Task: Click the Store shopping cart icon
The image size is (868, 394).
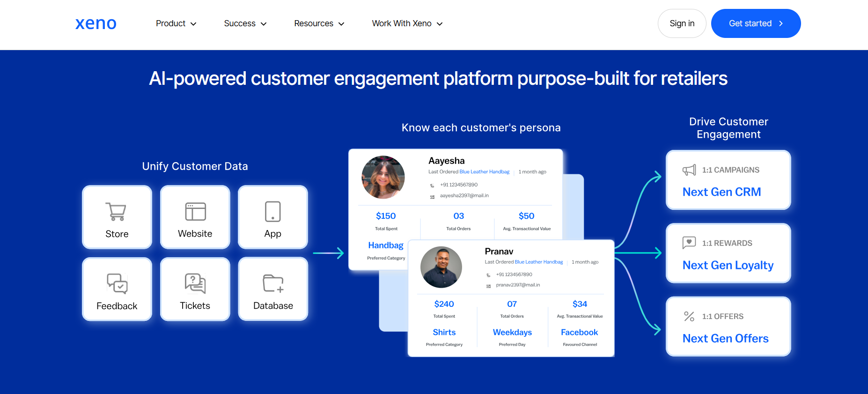Action: [116, 211]
